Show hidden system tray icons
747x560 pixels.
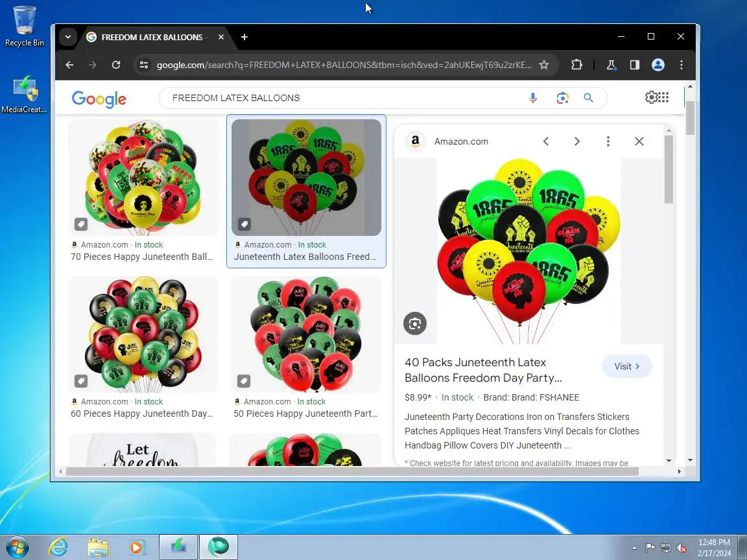tap(635, 548)
